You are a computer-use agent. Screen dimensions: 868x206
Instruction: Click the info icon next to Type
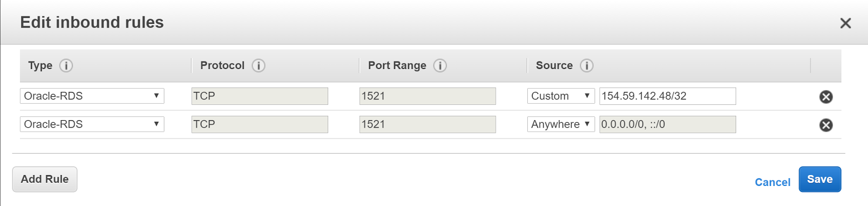tap(66, 66)
